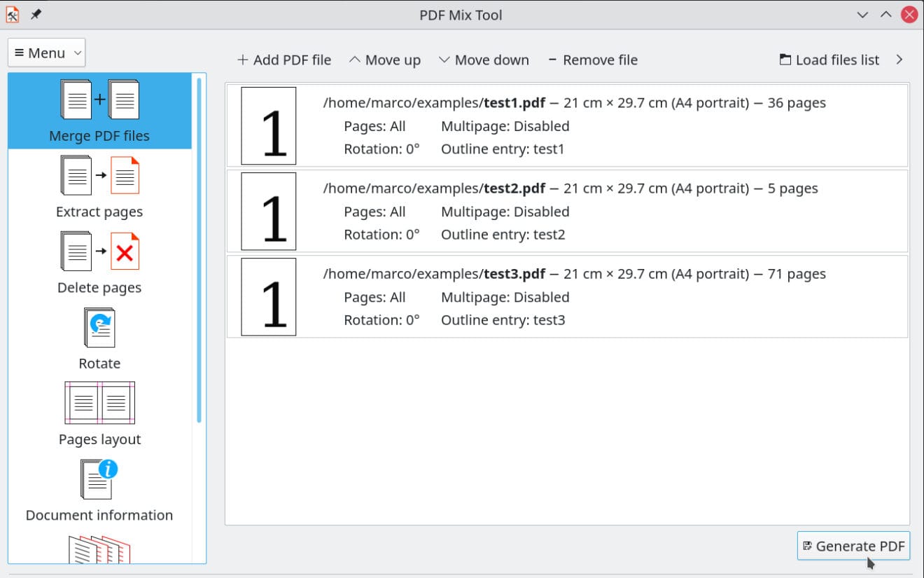Move down the selected PDF file
924x578 pixels.
[x=484, y=60]
